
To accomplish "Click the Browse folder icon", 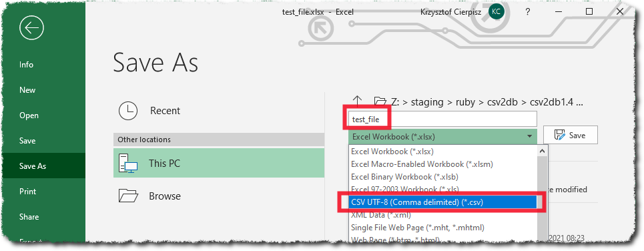I will [128, 196].
